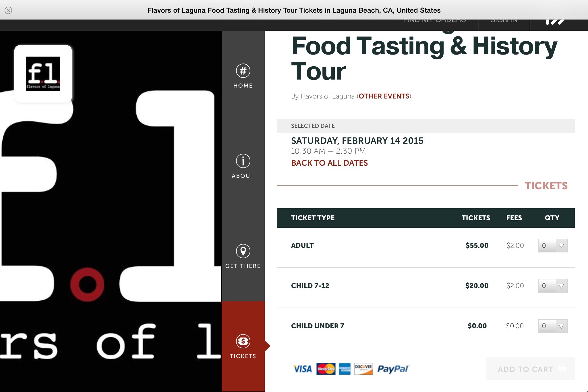Open the About info icon
Viewport: 588px width, 392px height.
pyautogui.click(x=243, y=161)
